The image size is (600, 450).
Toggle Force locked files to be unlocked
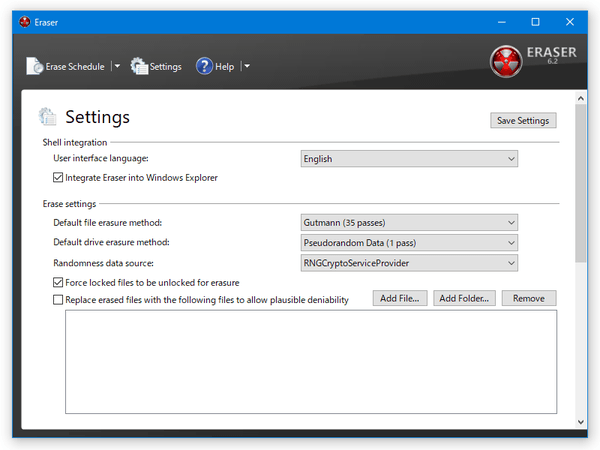(58, 283)
